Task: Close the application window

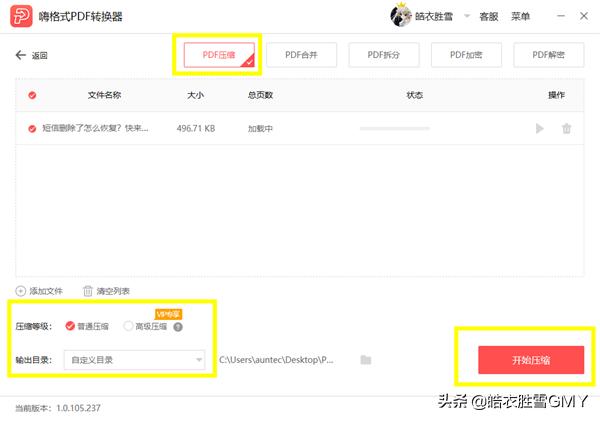Action: click(x=584, y=16)
